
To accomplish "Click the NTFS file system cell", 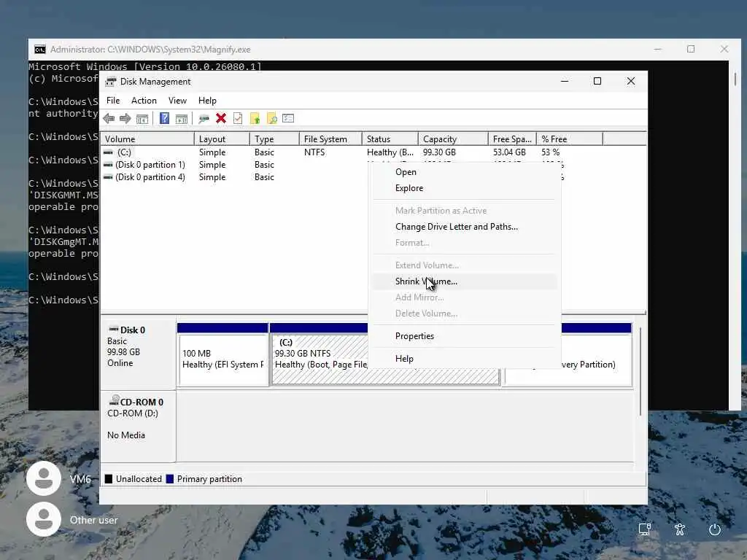I will point(314,152).
